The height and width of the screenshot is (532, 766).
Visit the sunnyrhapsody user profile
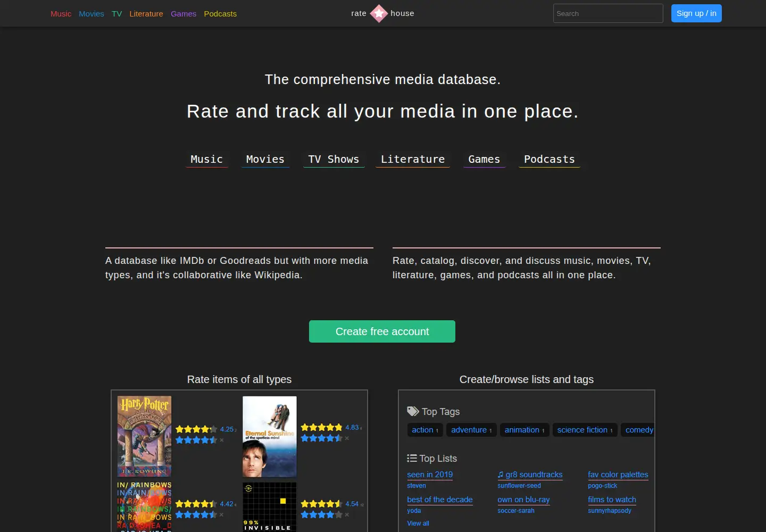(x=610, y=511)
